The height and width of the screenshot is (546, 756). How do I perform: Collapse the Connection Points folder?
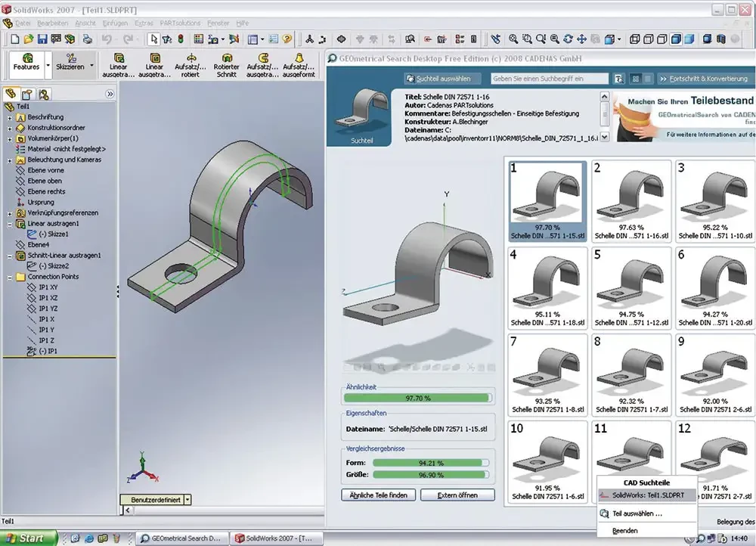(x=10, y=277)
